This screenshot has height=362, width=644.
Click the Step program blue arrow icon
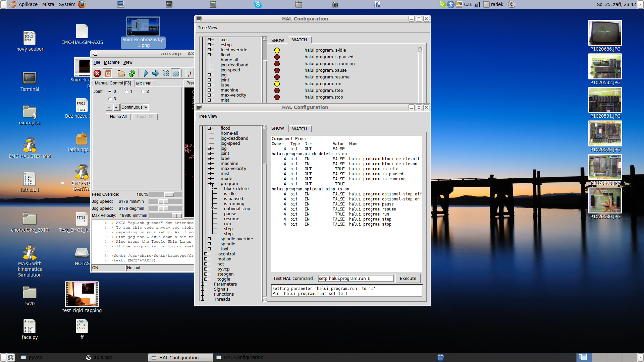[x=156, y=73]
